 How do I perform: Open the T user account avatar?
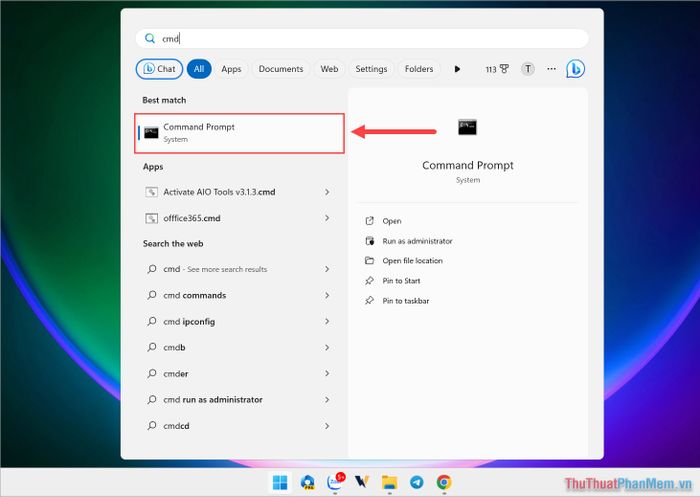point(528,69)
